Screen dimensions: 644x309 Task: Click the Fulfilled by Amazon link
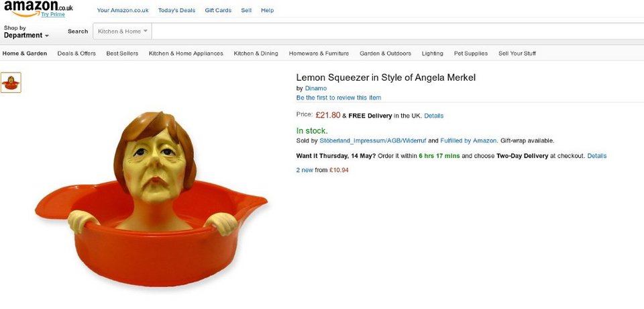pos(468,140)
